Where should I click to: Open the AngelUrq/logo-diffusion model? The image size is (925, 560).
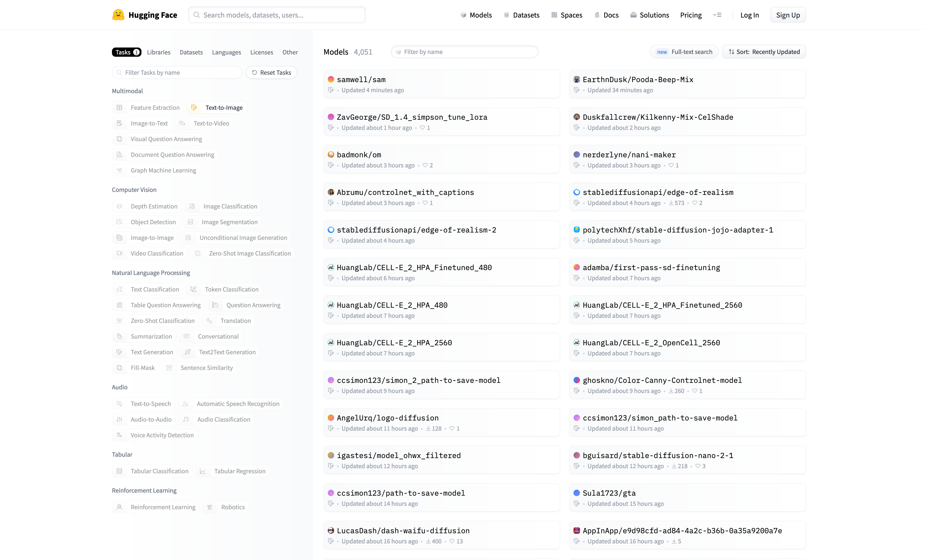tap(441, 422)
